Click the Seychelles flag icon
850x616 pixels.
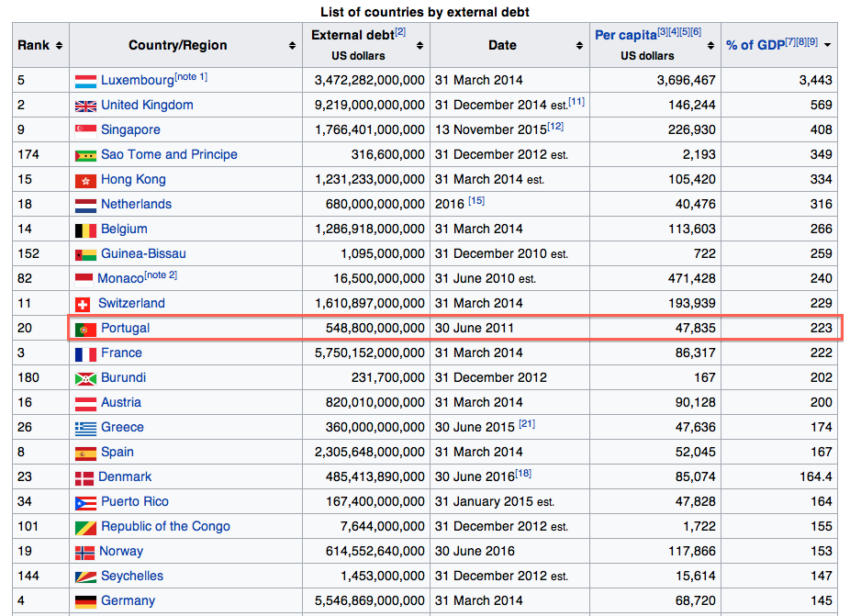tap(85, 577)
